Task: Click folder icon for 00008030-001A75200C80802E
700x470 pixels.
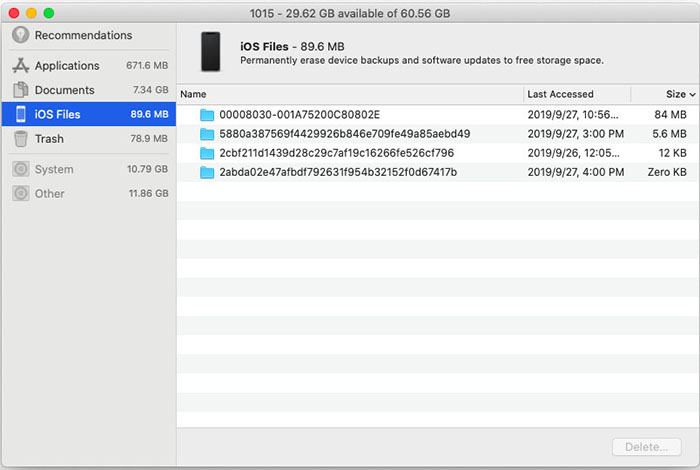Action: pyautogui.click(x=207, y=115)
